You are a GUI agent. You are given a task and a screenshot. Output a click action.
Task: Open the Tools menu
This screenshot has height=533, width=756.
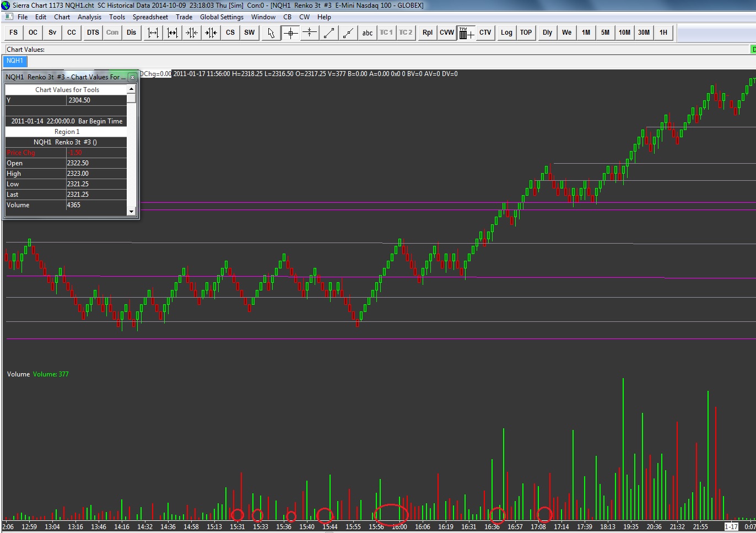pyautogui.click(x=117, y=17)
